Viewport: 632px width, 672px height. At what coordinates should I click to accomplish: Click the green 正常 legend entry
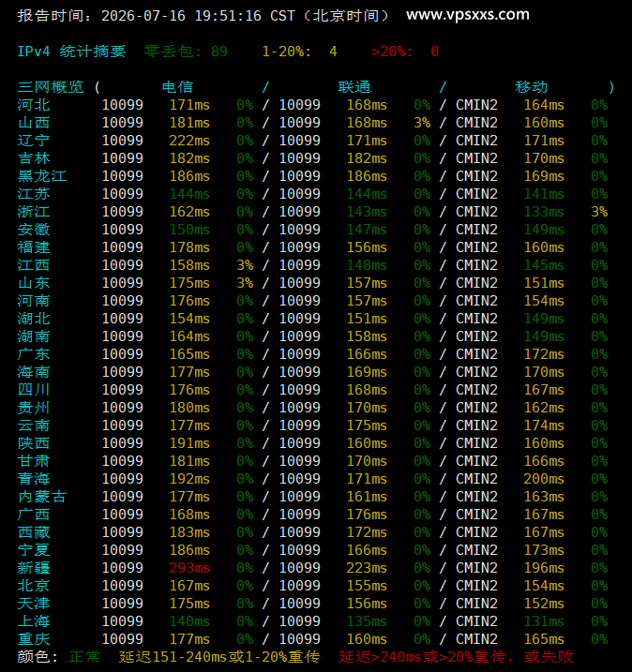pyautogui.click(x=84, y=657)
